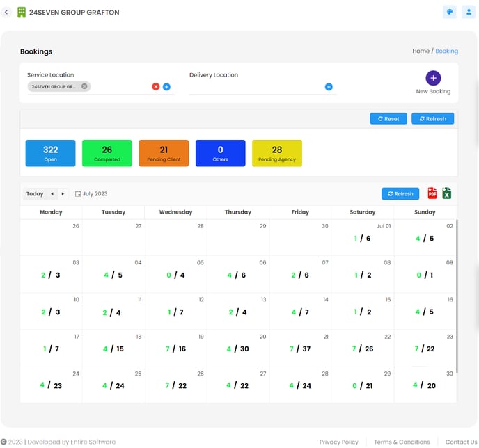Clear service location with red X icon
This screenshot has height=448, width=479.
tap(155, 87)
